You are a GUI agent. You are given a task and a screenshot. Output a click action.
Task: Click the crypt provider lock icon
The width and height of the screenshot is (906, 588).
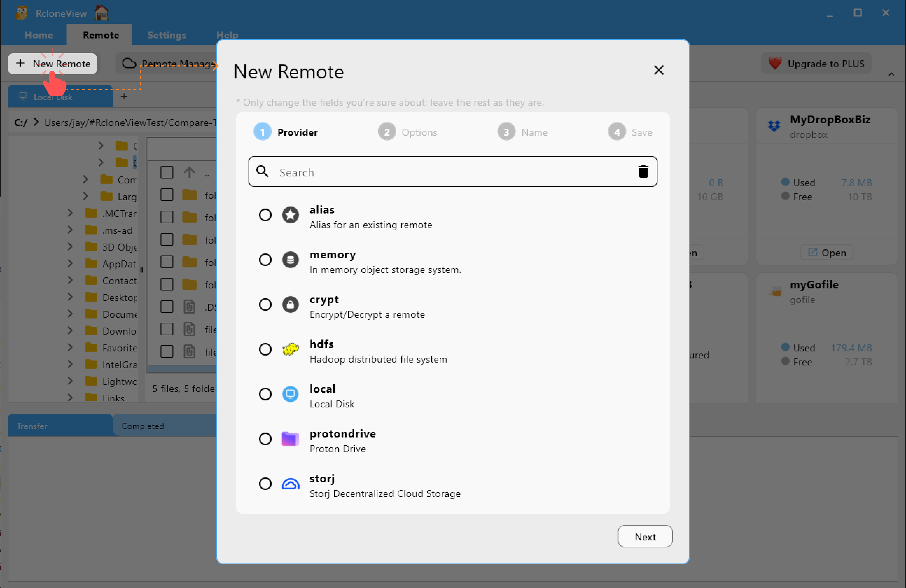click(290, 304)
